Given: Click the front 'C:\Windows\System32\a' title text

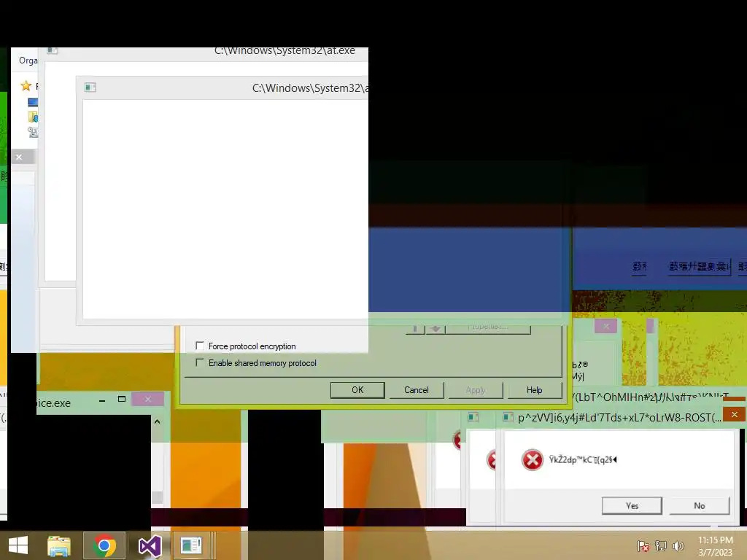Looking at the screenshot, I should point(310,88).
